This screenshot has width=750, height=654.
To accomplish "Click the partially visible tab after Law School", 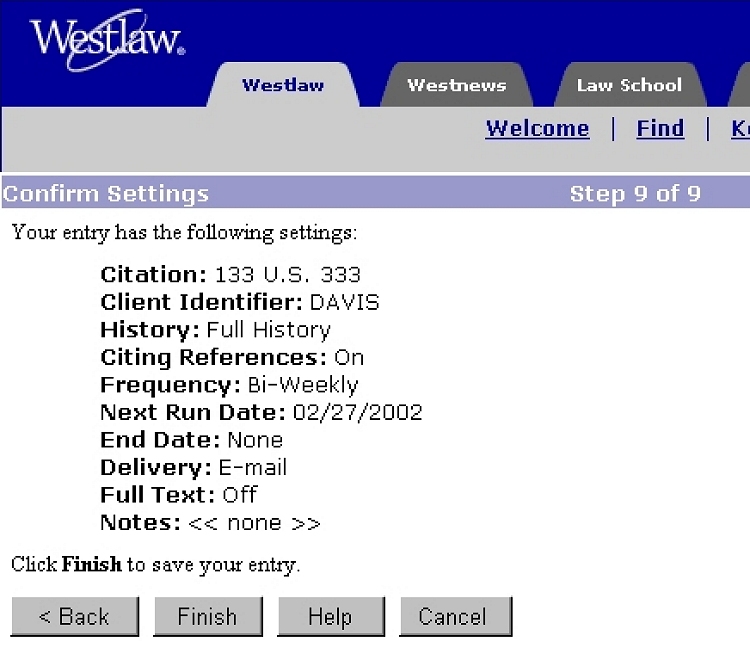I will [740, 88].
